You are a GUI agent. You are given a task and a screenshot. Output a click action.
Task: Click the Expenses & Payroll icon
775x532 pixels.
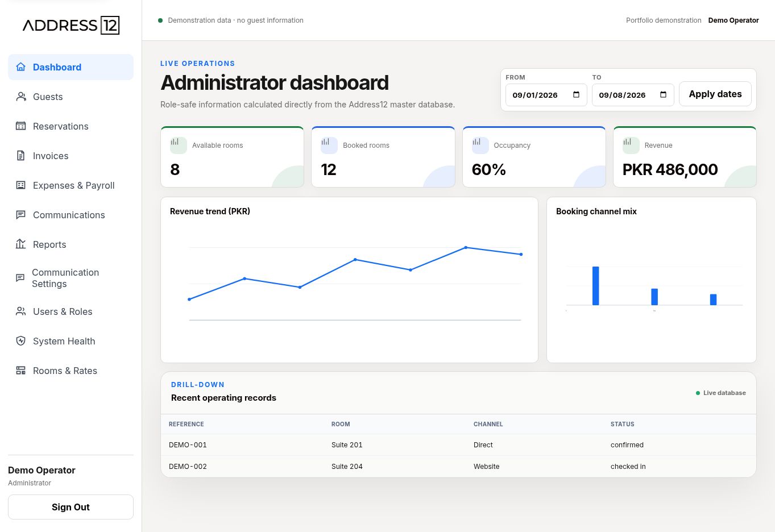21,185
